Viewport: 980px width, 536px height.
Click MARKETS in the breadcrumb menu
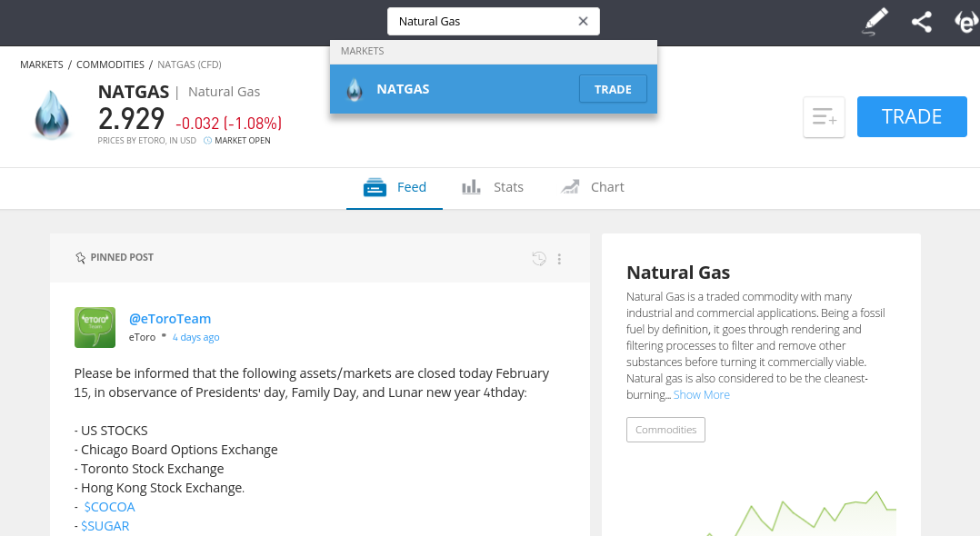[42, 65]
